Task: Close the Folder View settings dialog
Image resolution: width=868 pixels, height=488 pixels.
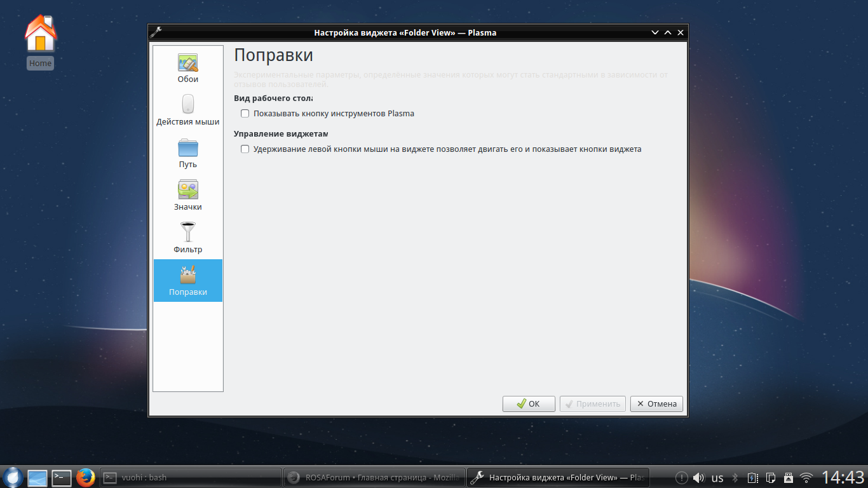Action: point(681,32)
